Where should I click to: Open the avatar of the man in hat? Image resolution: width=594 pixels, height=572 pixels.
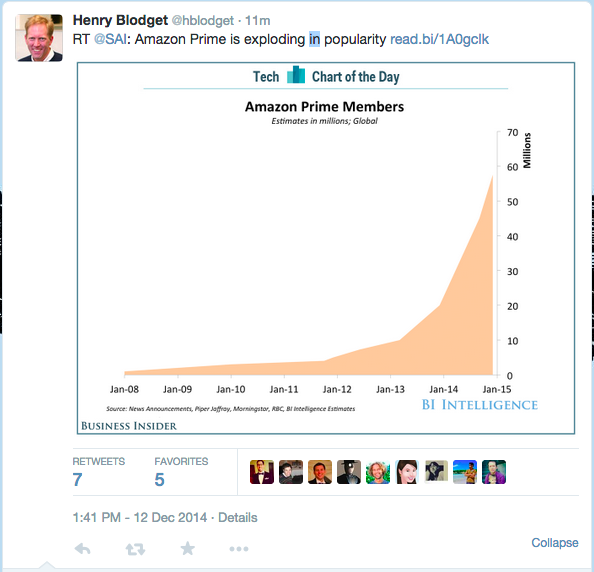tap(349, 472)
